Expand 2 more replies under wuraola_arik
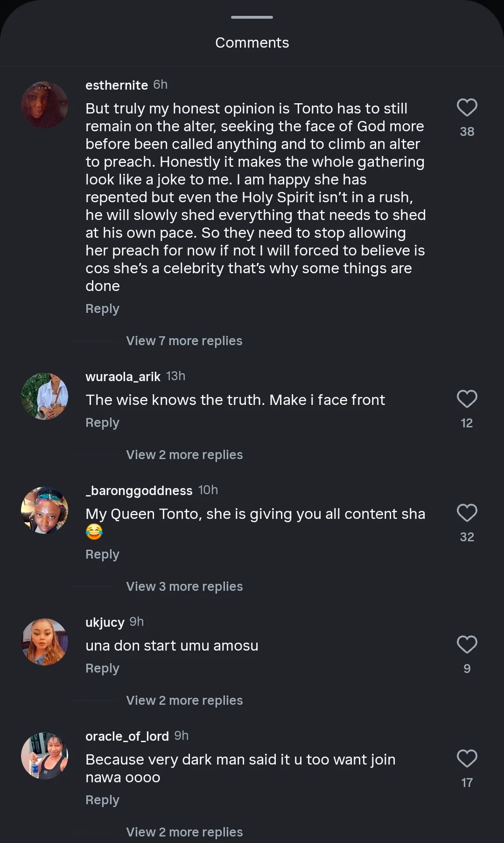 (x=184, y=455)
